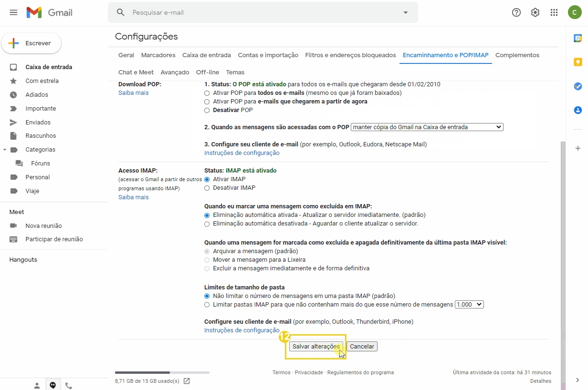This screenshot has width=588, height=390.
Task: Open Google Keep in side panel
Action: pos(577,62)
